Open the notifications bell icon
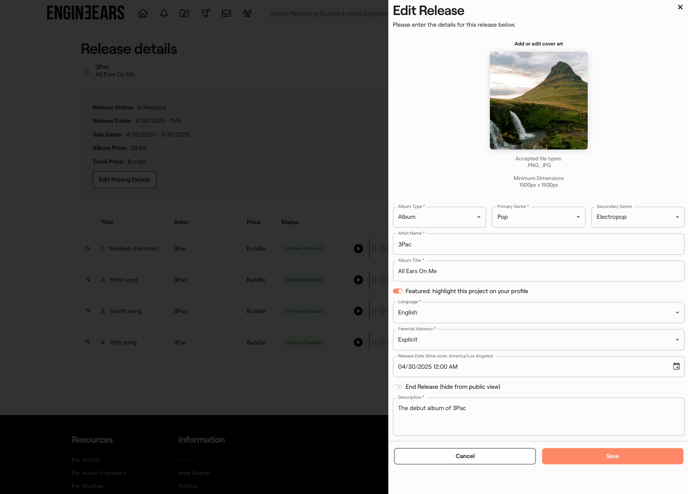 (164, 14)
